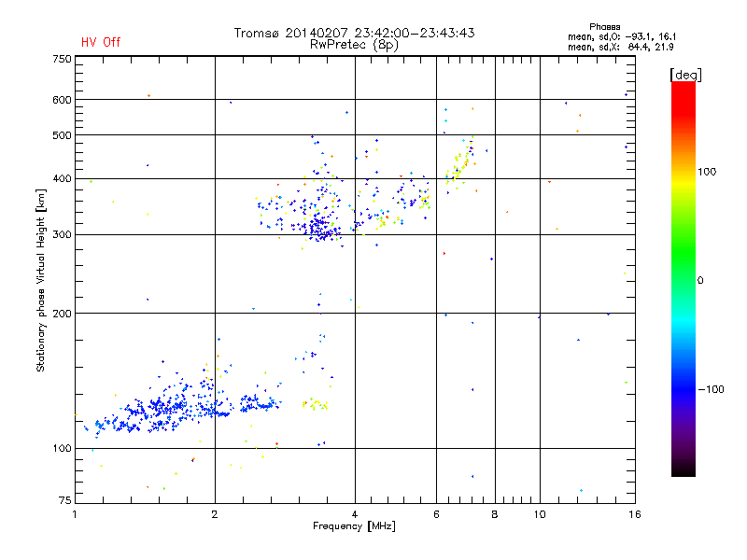Click the red "HV Off" status text
This screenshot has width=747, height=560.
tap(101, 42)
